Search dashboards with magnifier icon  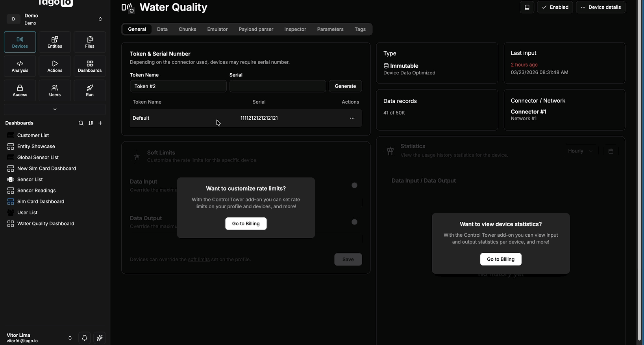click(x=81, y=123)
